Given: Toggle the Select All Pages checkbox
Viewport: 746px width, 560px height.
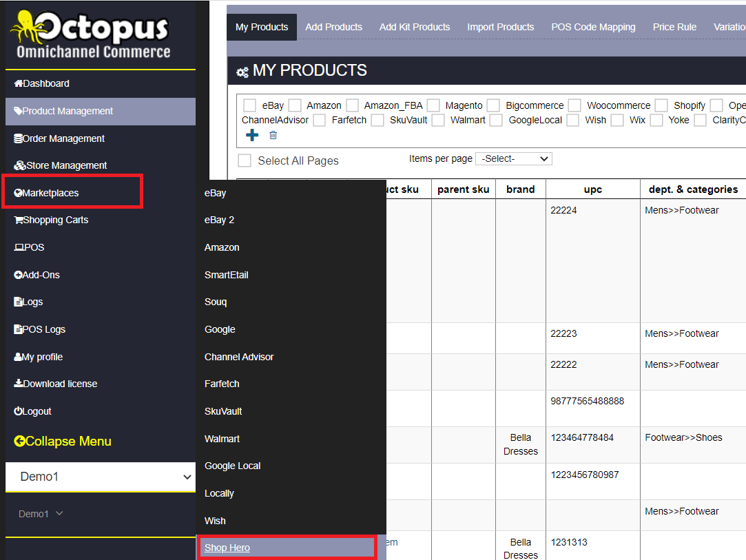Looking at the screenshot, I should coord(245,160).
